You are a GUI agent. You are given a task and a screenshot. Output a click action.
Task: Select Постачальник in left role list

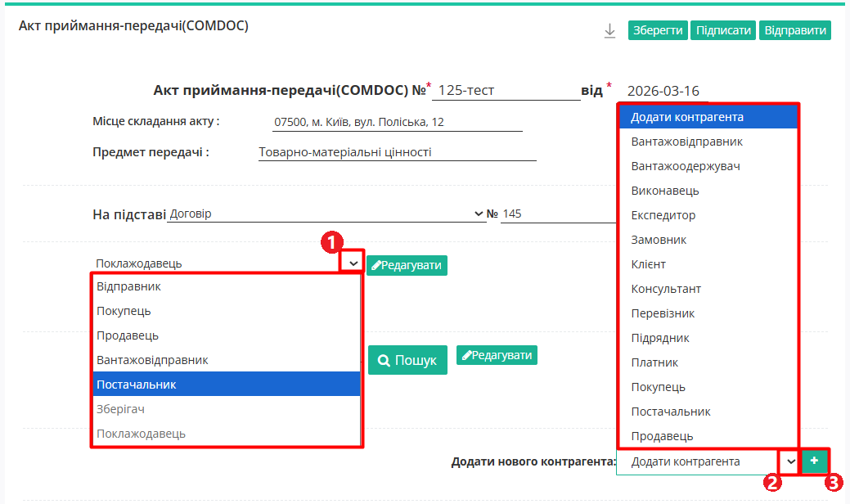tap(226, 385)
